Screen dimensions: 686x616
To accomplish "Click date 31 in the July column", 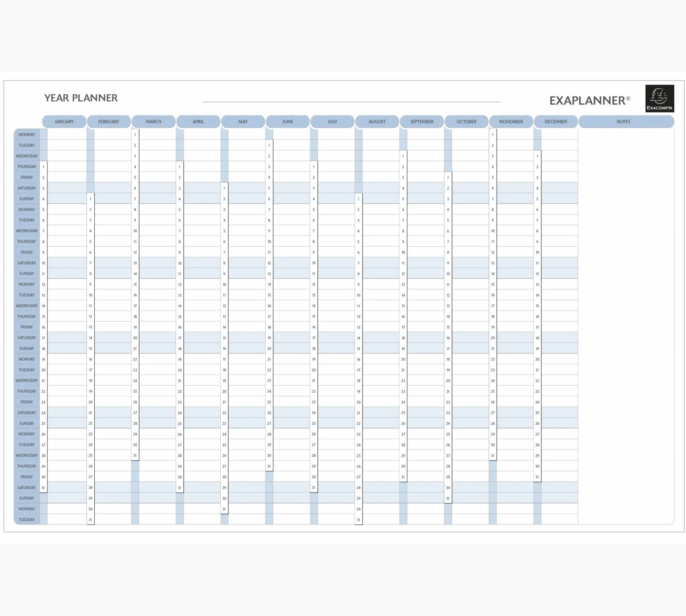I will tap(314, 488).
